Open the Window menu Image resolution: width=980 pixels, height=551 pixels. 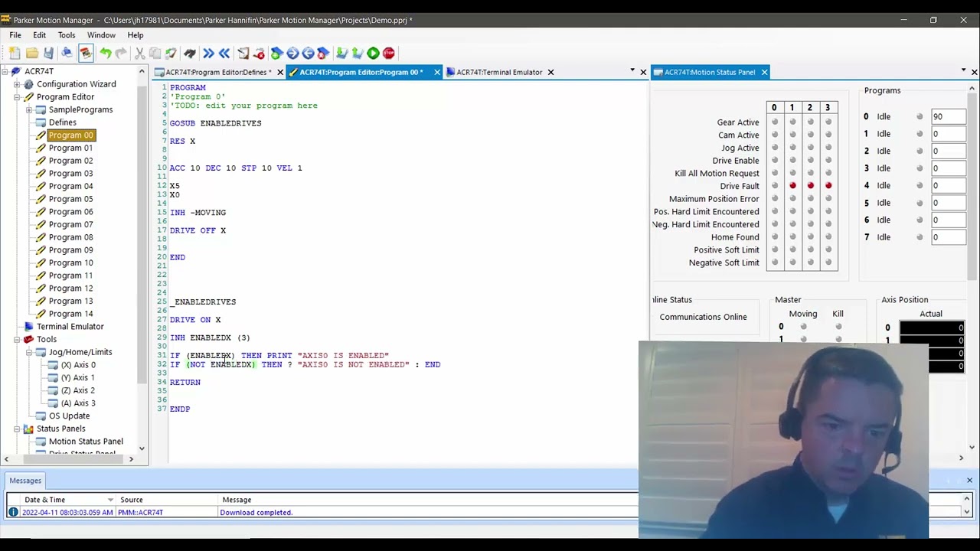point(101,35)
